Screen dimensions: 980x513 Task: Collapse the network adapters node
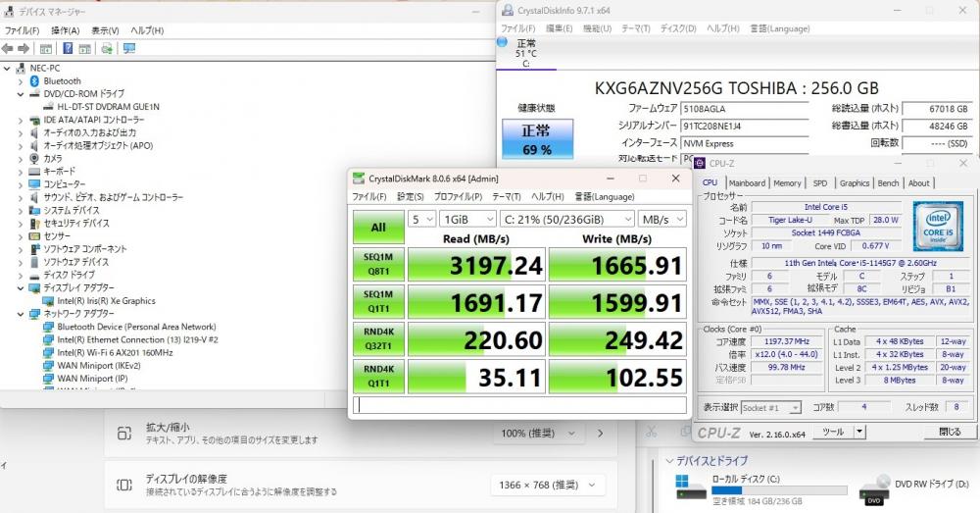click(21, 314)
